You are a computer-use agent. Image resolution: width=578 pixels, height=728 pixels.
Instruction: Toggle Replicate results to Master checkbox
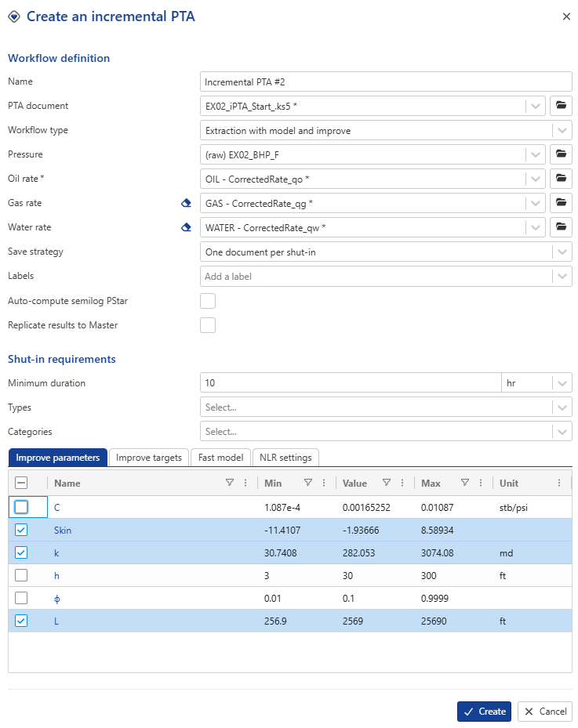208,325
